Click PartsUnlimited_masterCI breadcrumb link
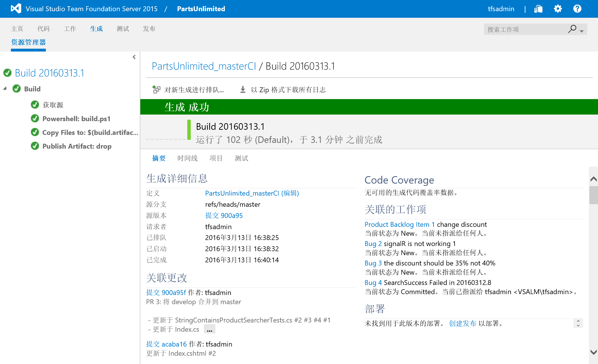This screenshot has height=364, width=598. (204, 66)
